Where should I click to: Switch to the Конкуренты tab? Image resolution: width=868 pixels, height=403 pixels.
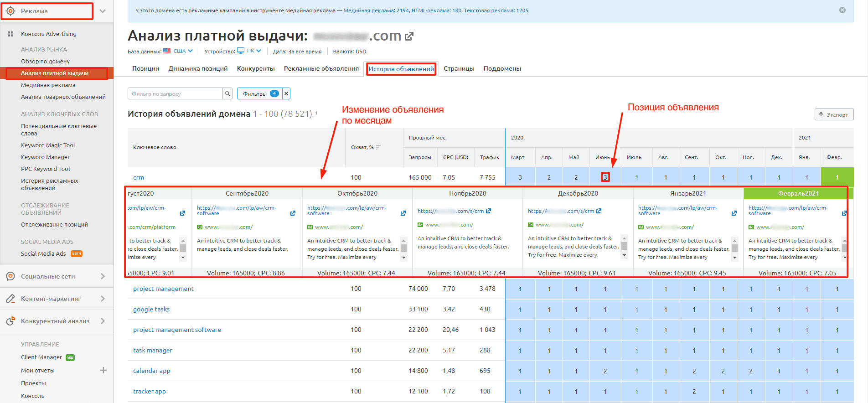tap(256, 69)
